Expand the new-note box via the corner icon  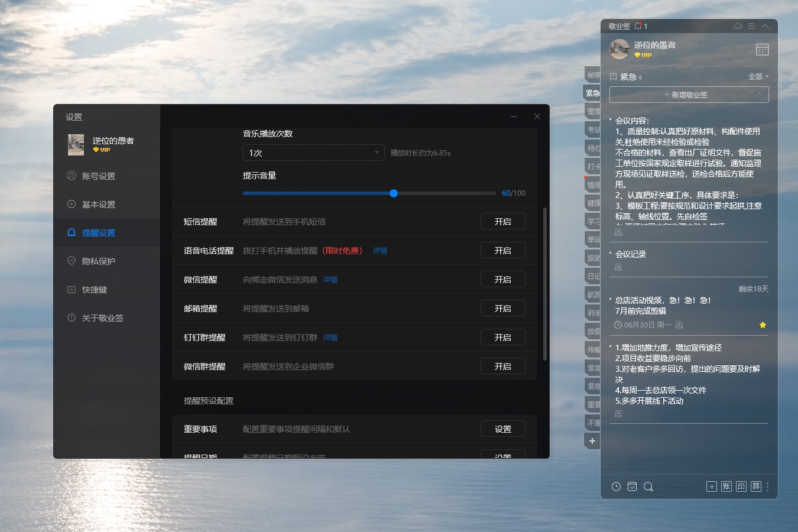(x=758, y=95)
